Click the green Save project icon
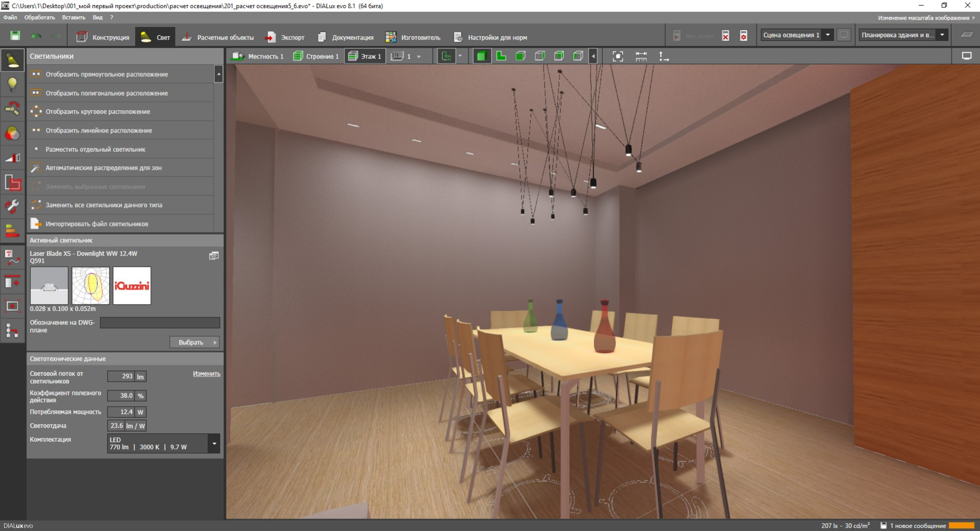The height and width of the screenshot is (531, 980). coord(15,36)
